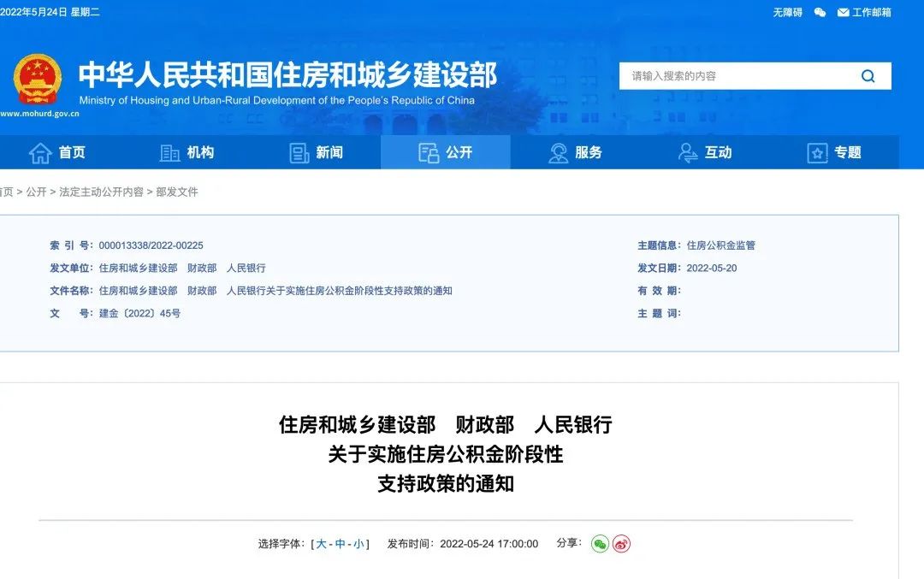Go to 部发文件 breadcrumb
The height and width of the screenshot is (579, 924).
click(177, 192)
